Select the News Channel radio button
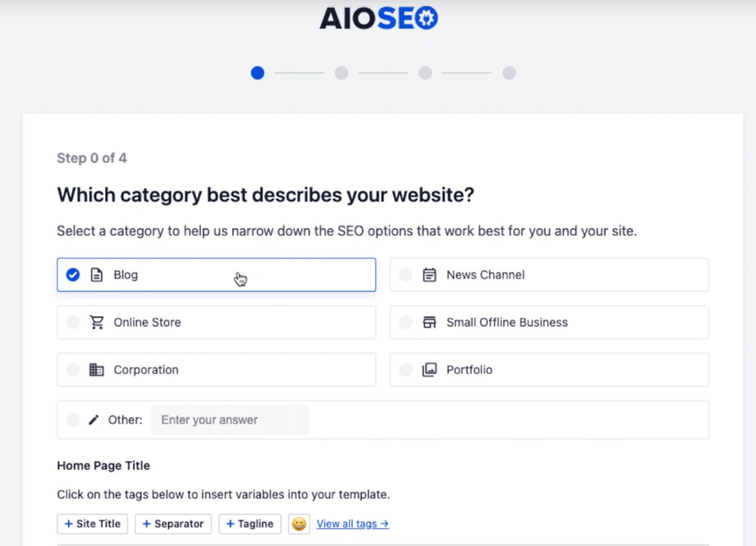Viewport: 756px width, 546px height. pos(406,275)
